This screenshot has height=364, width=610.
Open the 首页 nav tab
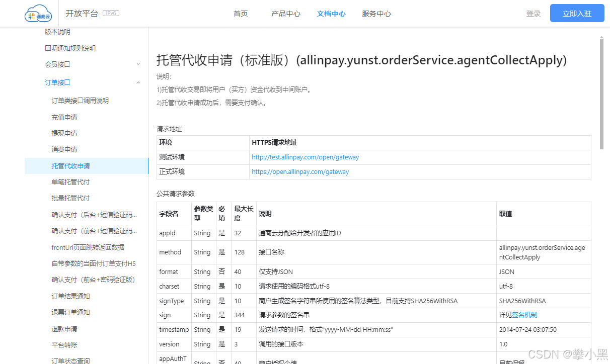coord(241,14)
